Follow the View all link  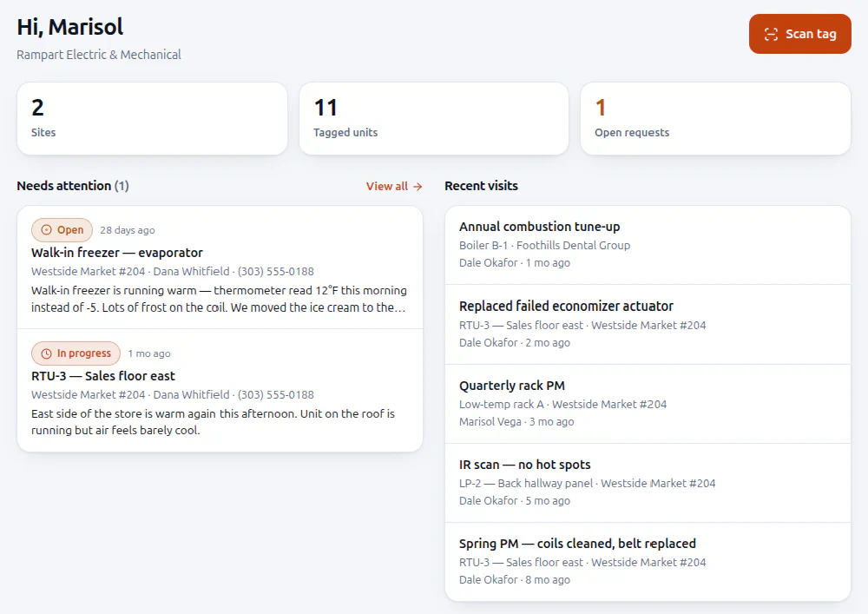click(x=393, y=186)
